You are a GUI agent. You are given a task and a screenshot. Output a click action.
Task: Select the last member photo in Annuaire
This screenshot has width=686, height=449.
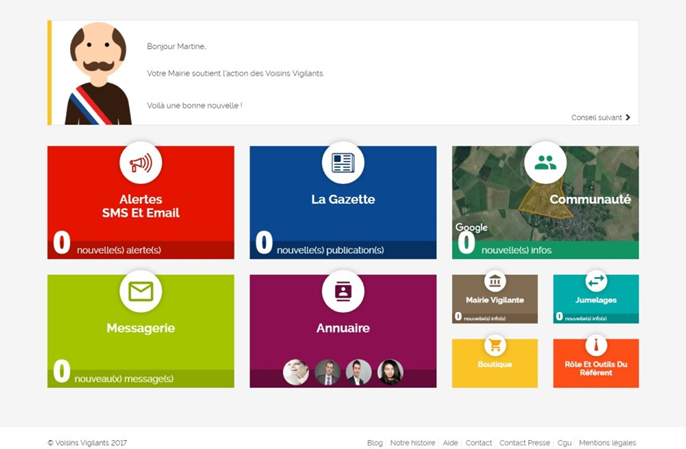390,372
